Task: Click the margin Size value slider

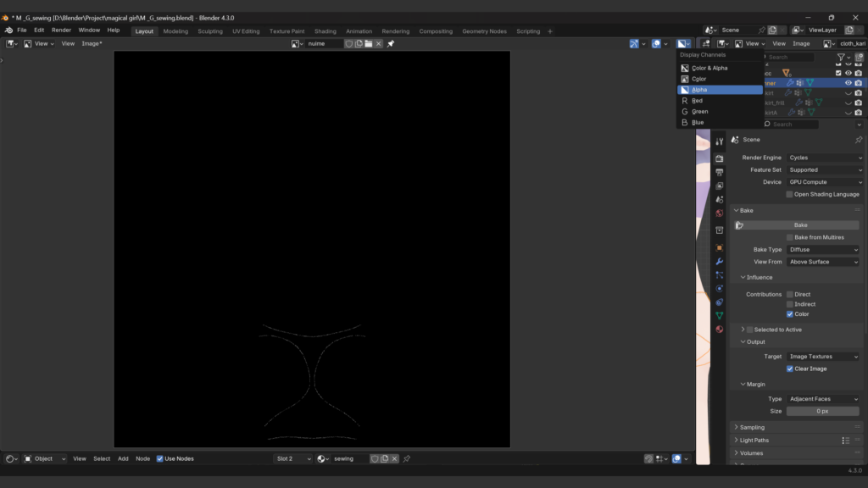Action: point(822,411)
